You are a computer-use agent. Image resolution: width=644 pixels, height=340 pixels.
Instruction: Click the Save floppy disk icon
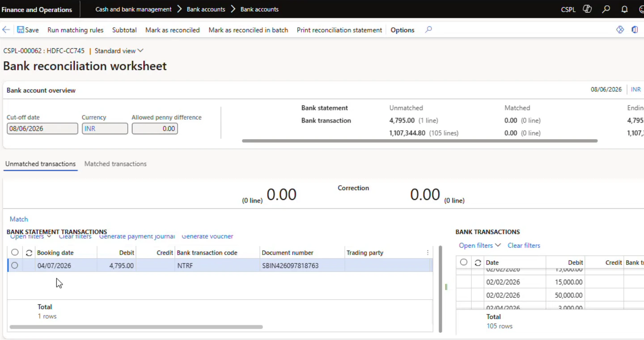(x=21, y=30)
